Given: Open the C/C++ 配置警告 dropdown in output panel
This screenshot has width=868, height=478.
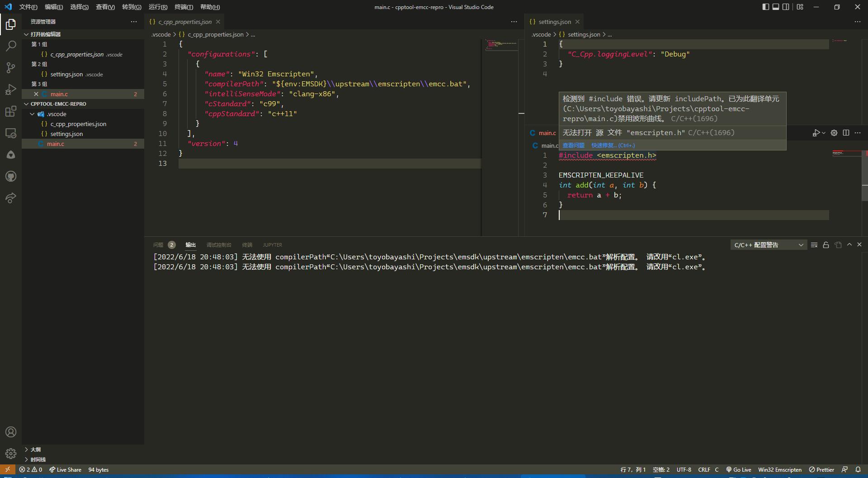Looking at the screenshot, I should click(x=768, y=244).
